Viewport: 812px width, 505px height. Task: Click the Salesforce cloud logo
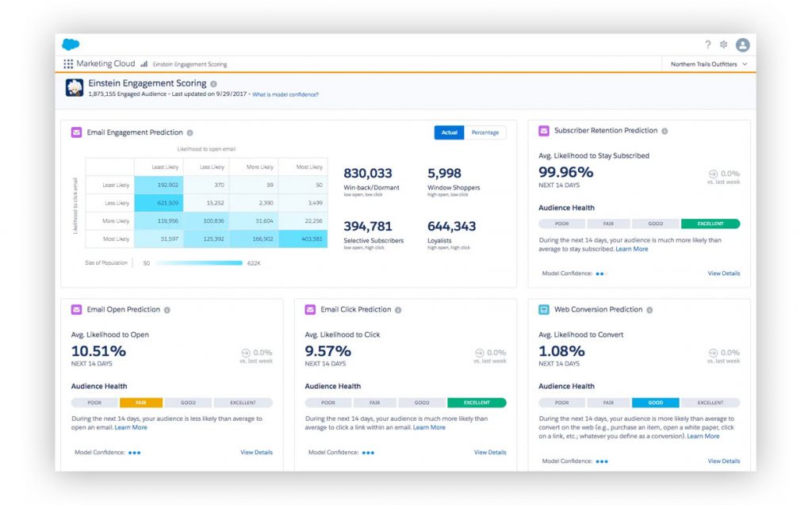click(71, 44)
